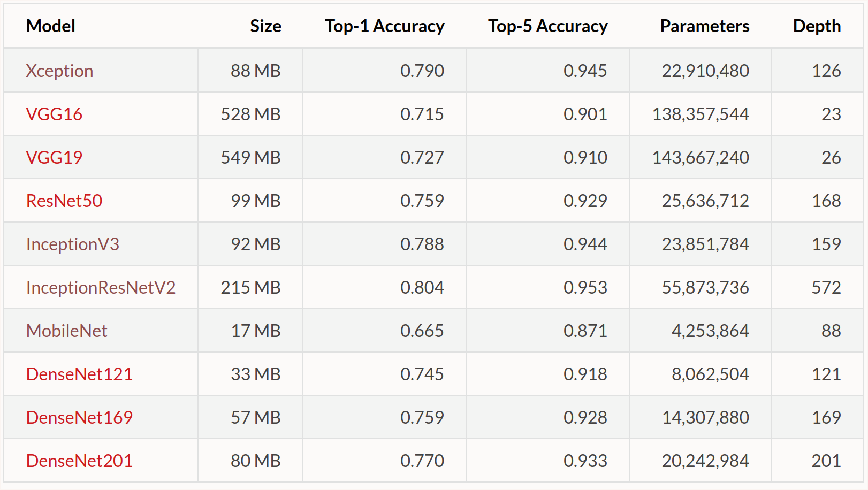Open the VGG16 model link

[54, 114]
